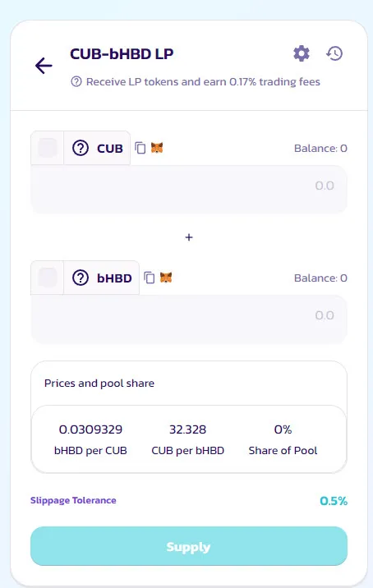This screenshot has height=588, width=373.
Task: Click the bHBD token logo placeholder
Action: pyautogui.click(x=48, y=278)
